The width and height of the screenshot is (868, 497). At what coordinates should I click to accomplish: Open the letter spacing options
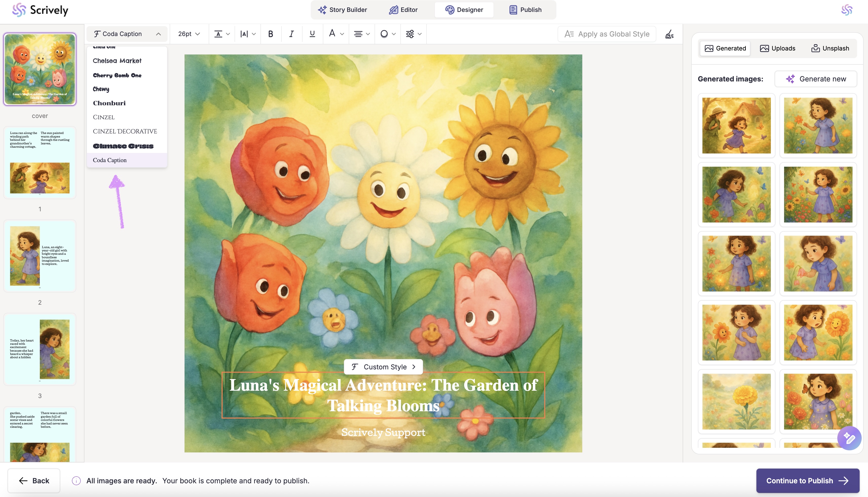[248, 34]
